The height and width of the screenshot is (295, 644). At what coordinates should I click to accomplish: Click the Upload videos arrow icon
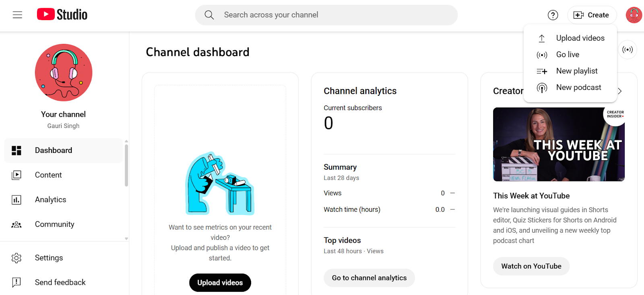pyautogui.click(x=542, y=38)
